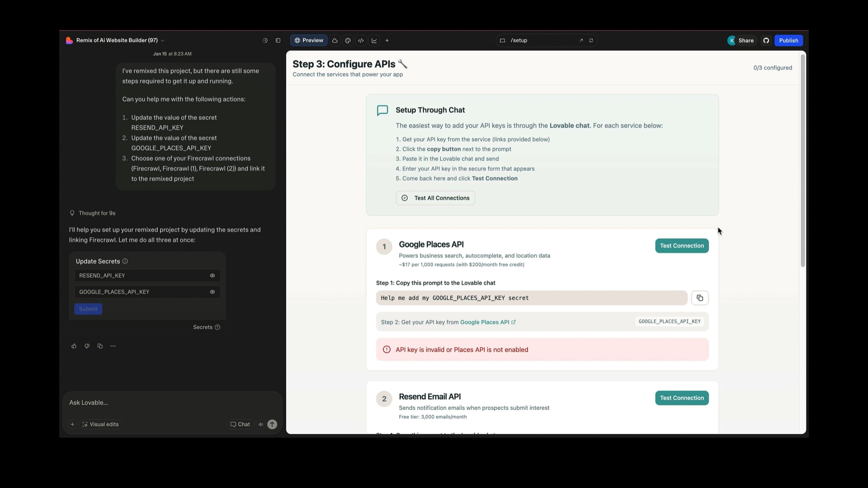This screenshot has height=488, width=868.
Task: Click the 0/3 configured status text
Action: coord(773,68)
